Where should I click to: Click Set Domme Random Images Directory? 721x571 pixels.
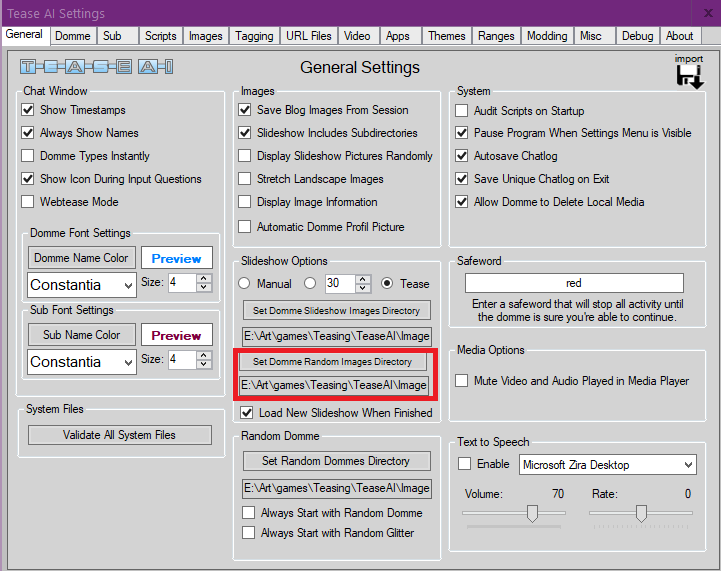click(332, 361)
